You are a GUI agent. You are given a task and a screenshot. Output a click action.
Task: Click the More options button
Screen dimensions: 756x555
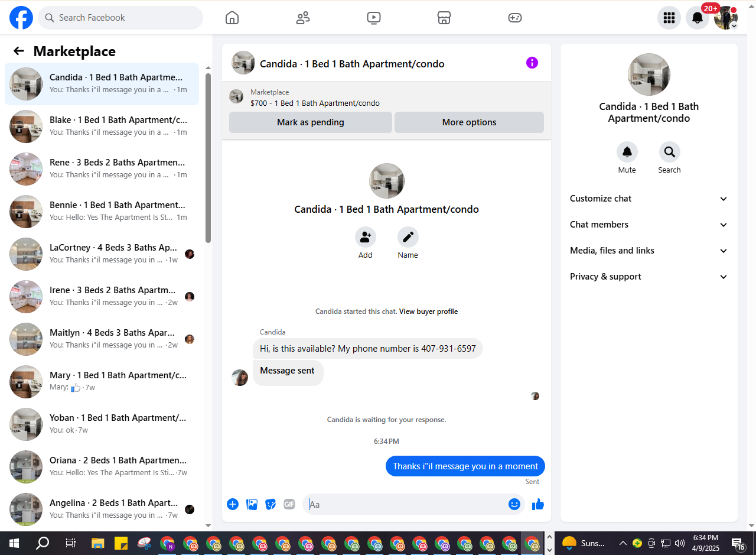[470, 122]
